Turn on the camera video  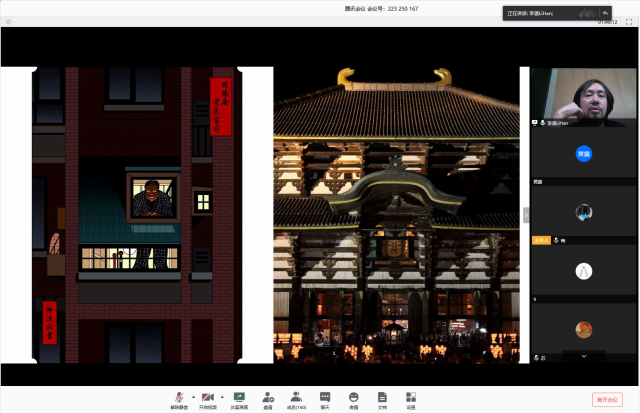207,397
